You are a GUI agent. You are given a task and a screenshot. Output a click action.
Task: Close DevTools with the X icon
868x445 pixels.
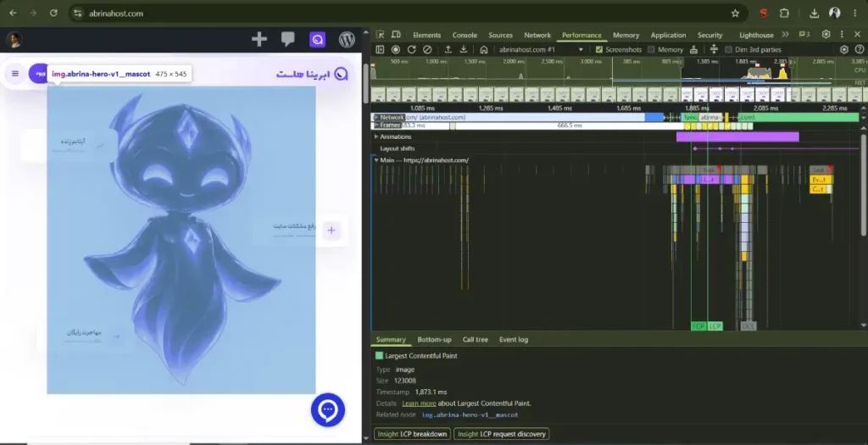coord(858,34)
